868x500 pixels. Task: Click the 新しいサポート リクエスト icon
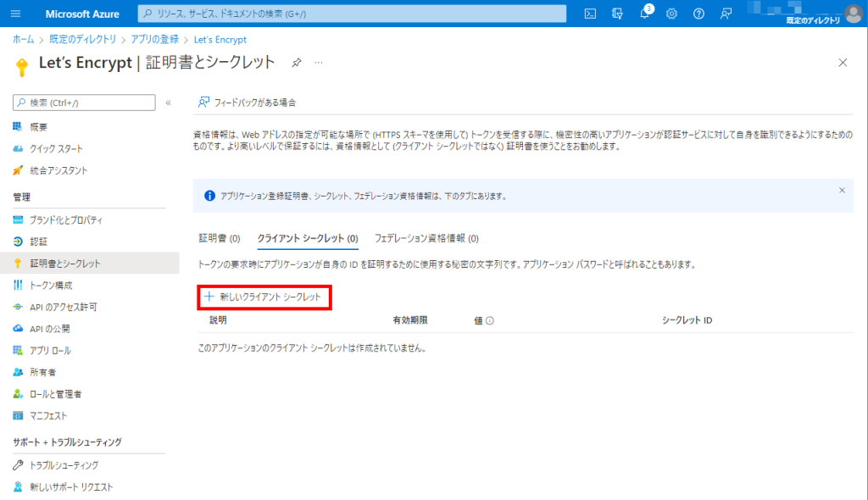coord(18,486)
